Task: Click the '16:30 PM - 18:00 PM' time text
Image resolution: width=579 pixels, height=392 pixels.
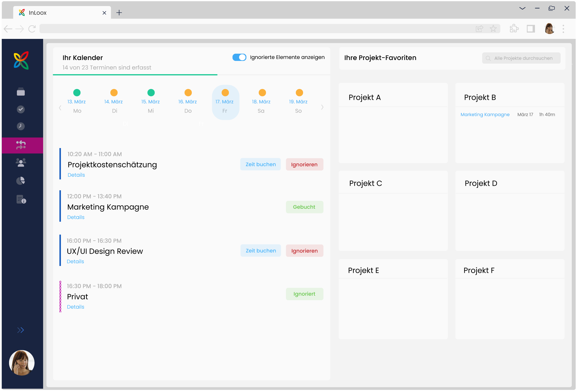Action: (94, 286)
